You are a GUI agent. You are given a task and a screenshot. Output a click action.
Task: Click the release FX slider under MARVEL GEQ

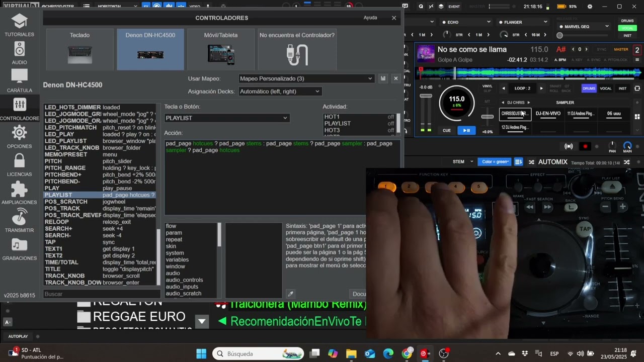click(x=584, y=36)
